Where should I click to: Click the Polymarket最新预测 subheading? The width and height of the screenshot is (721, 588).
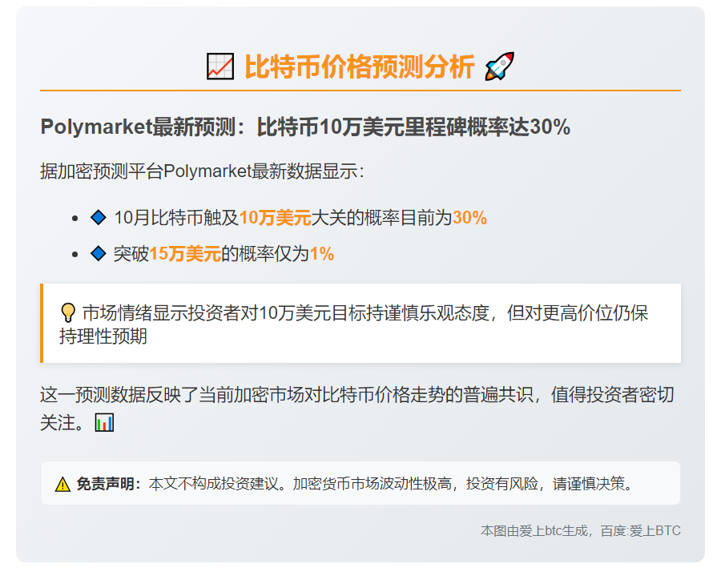coord(304,127)
